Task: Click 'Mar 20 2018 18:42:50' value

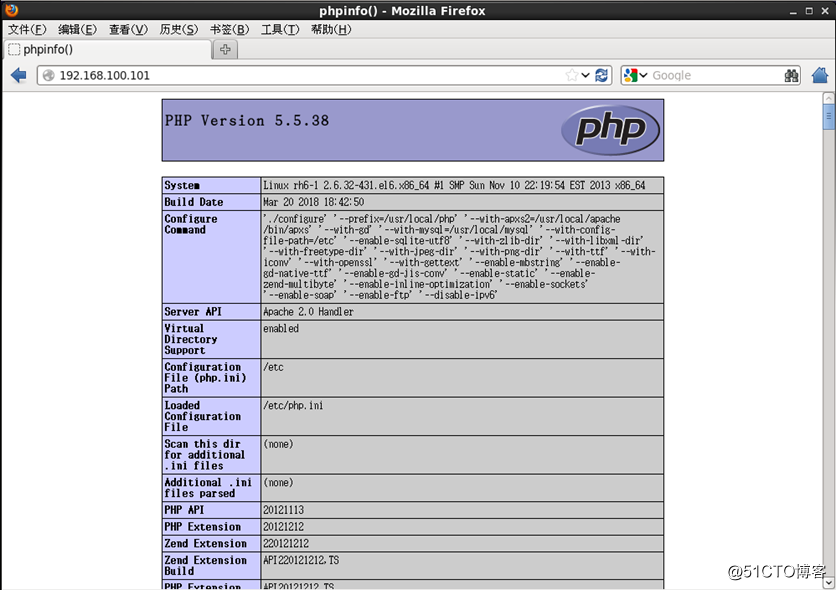Action: point(314,202)
